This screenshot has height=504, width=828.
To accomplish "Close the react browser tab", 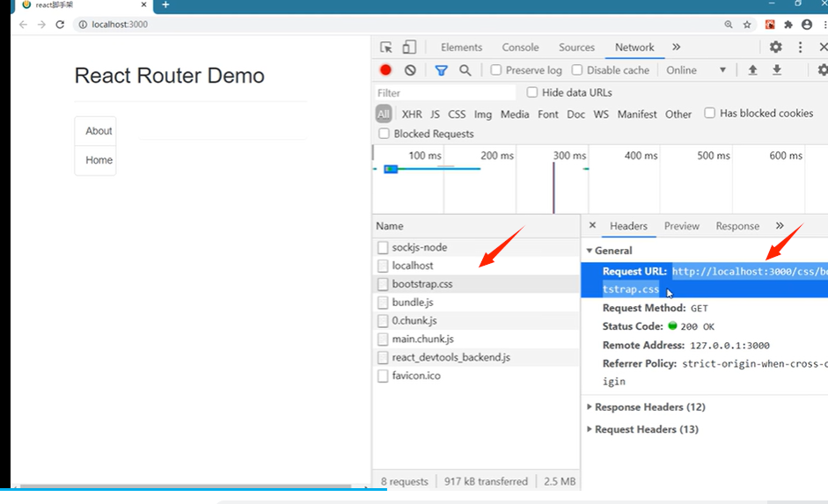I will (x=143, y=4).
